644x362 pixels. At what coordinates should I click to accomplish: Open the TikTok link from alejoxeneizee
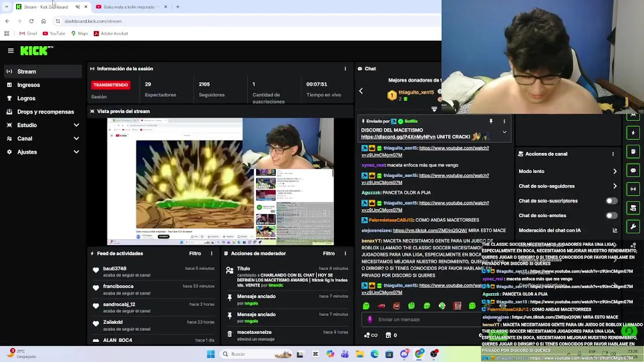pyautogui.click(x=430, y=230)
